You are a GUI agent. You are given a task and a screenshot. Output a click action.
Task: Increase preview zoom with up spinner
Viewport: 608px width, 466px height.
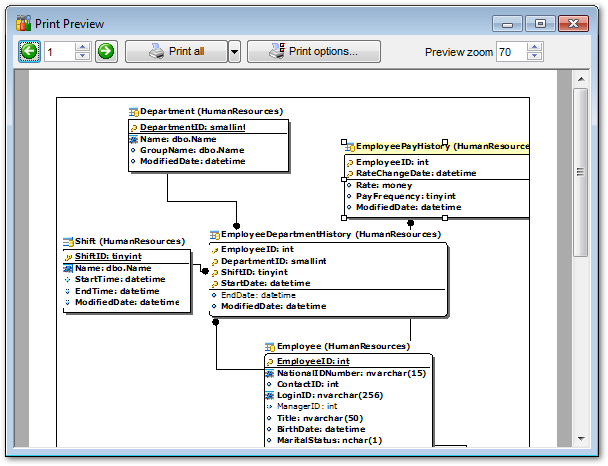pos(533,46)
